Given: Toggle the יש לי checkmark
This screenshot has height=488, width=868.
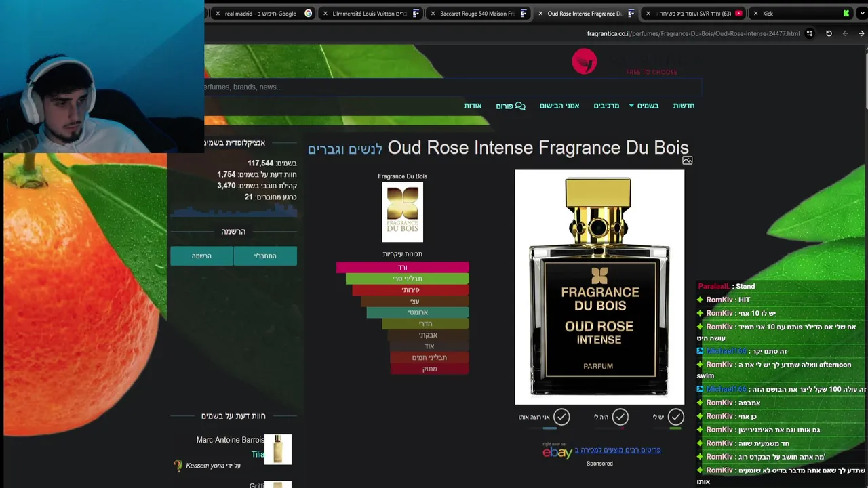Looking at the screenshot, I should 675,417.
